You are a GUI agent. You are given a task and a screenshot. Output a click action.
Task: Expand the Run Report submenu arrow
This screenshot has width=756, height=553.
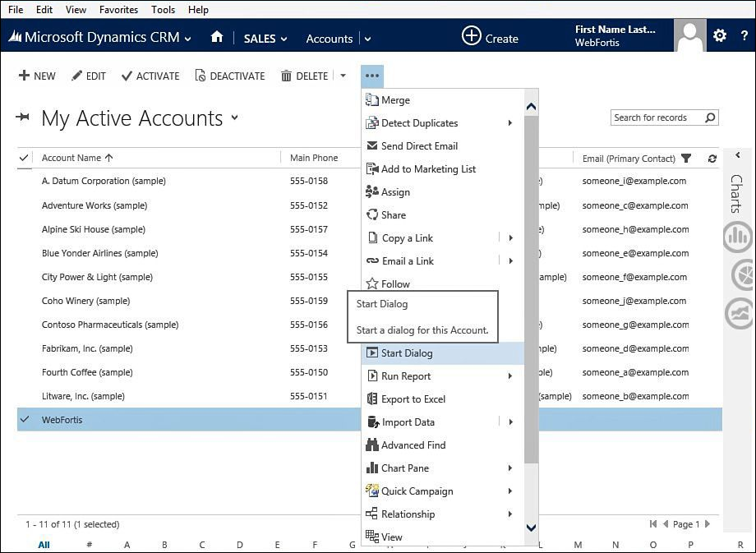click(510, 376)
